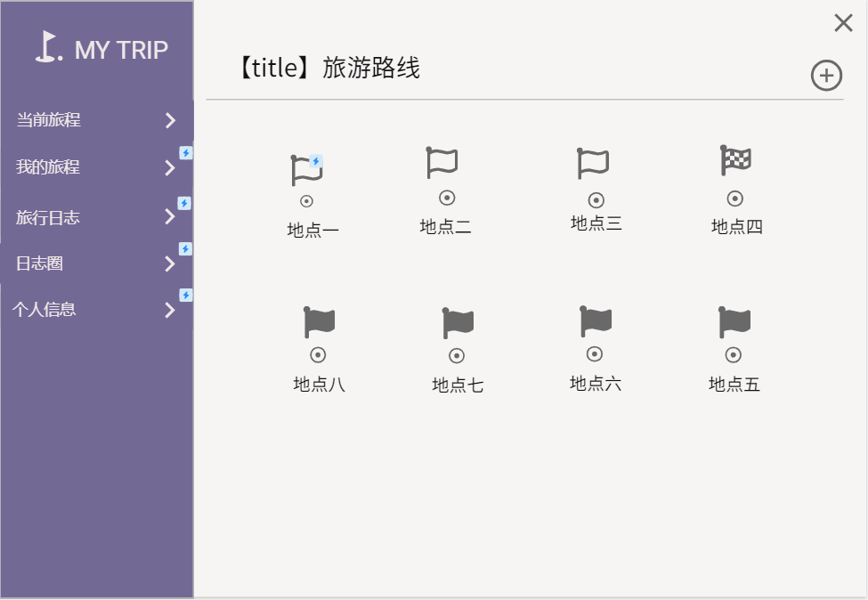The height and width of the screenshot is (600, 868).
Task: Click the outlined flag icon above 地点一
Action: 306,170
